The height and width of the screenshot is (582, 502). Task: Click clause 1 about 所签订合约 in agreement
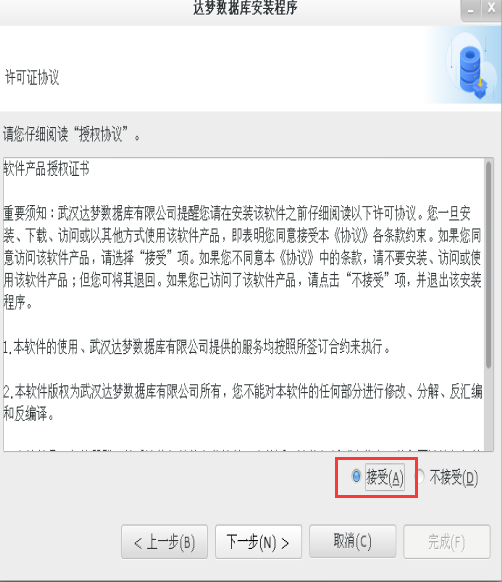[x=196, y=347]
